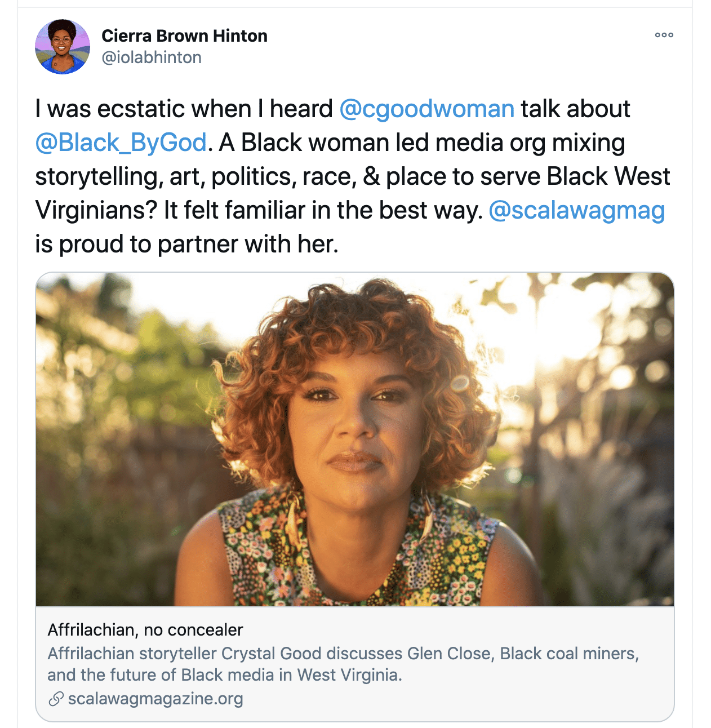Viewport: 711px width, 728px height.
Task: Click "A Black woman led media org mixing"
Action: [x=422, y=143]
